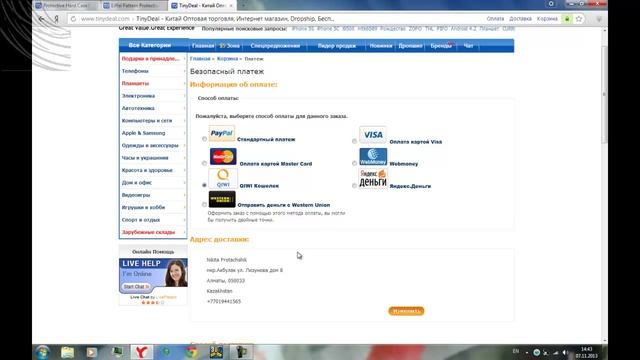640x360 pixels.
Task: Click the volume icon in system tray
Action: (565, 352)
